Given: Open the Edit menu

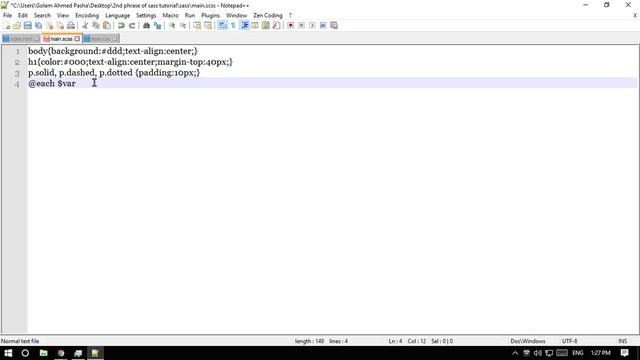Looking at the screenshot, I should (x=23, y=15).
